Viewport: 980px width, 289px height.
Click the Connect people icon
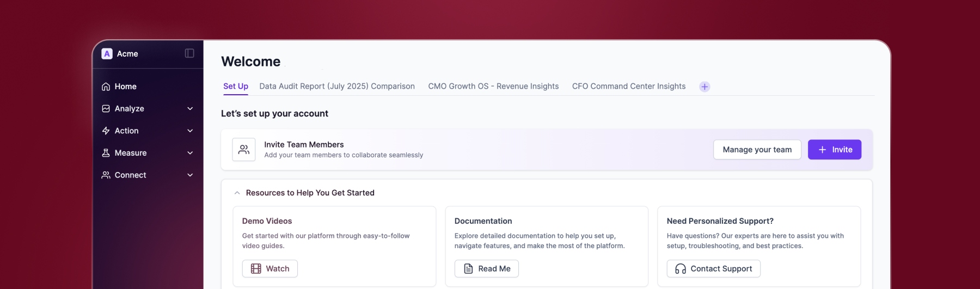click(106, 175)
